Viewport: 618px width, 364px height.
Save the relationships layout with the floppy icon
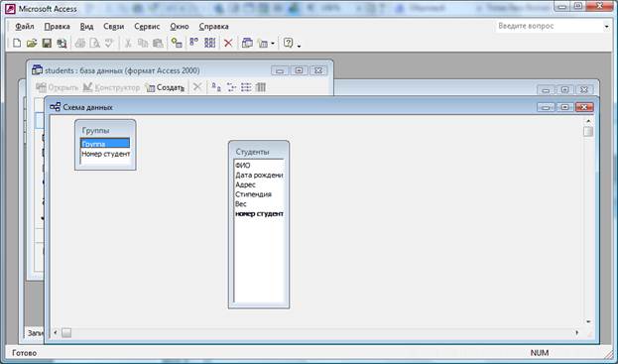[x=47, y=43]
